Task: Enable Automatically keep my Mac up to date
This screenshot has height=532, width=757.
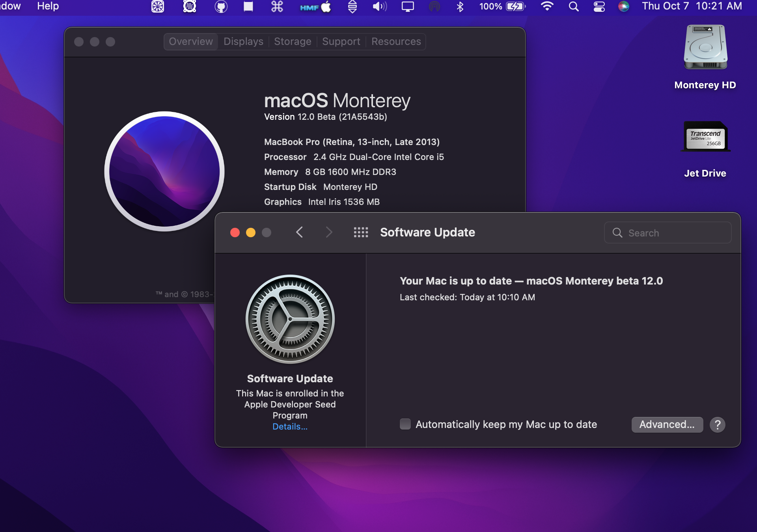Action: 405,424
